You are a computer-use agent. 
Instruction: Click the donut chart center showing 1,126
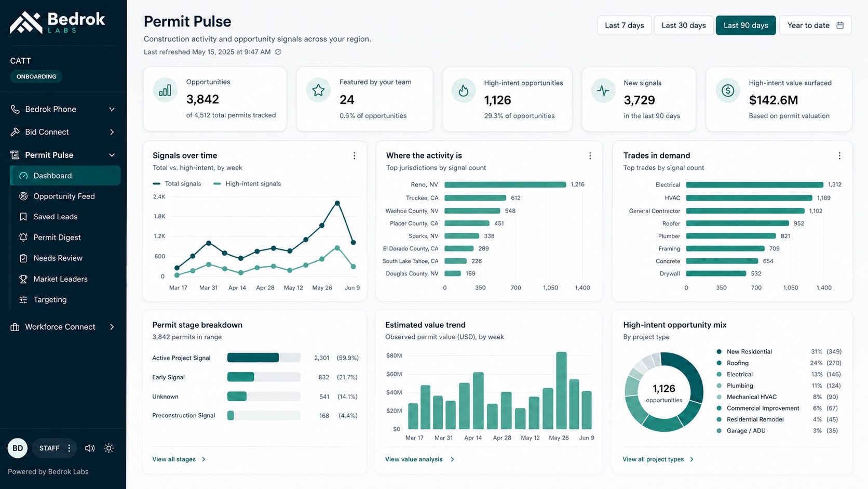tap(664, 392)
